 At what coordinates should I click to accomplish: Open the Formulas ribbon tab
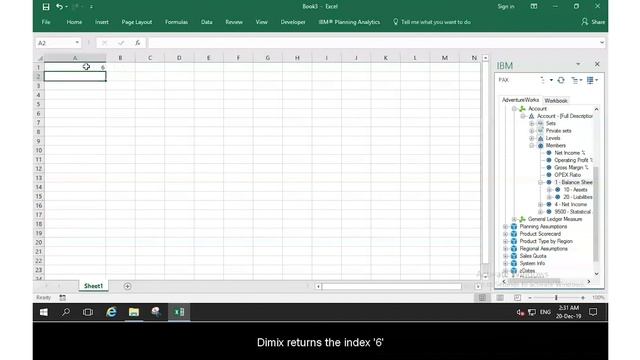[176, 22]
